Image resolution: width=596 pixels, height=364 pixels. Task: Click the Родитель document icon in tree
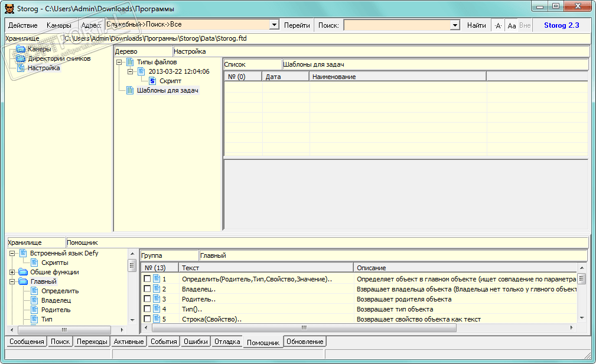34,310
